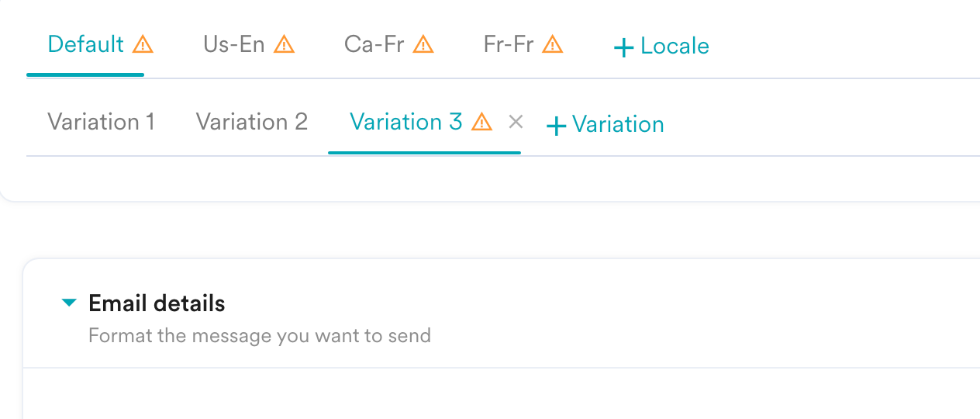The image size is (980, 419).
Task: Collapse the Email details section arrow
Action: click(69, 303)
